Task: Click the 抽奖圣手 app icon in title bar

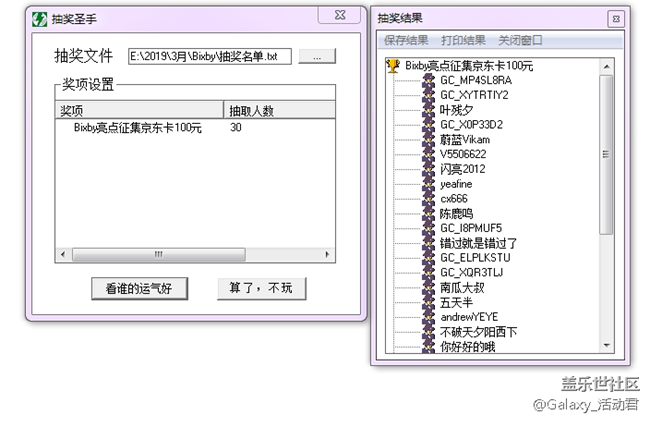Action: click(x=39, y=19)
